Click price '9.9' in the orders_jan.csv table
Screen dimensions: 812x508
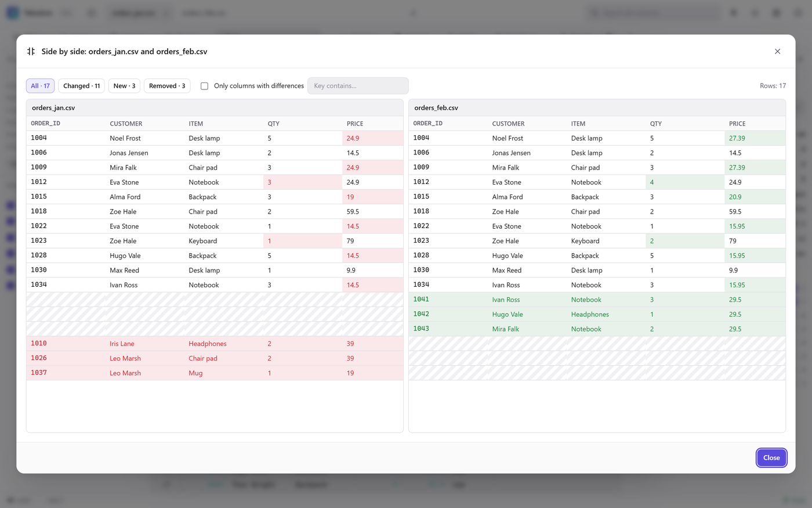click(351, 271)
